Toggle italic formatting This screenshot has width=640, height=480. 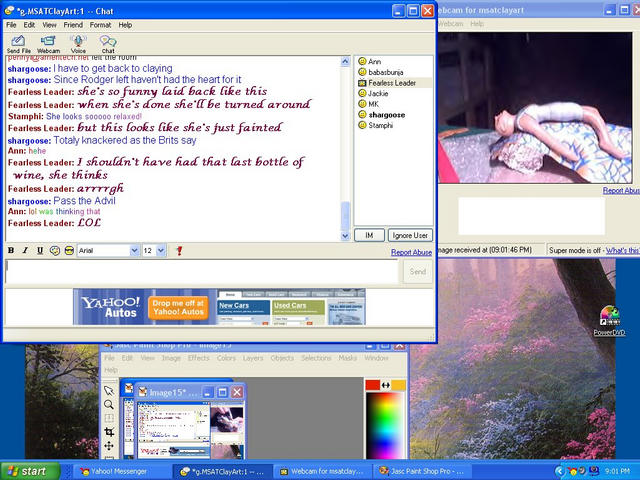click(25, 250)
